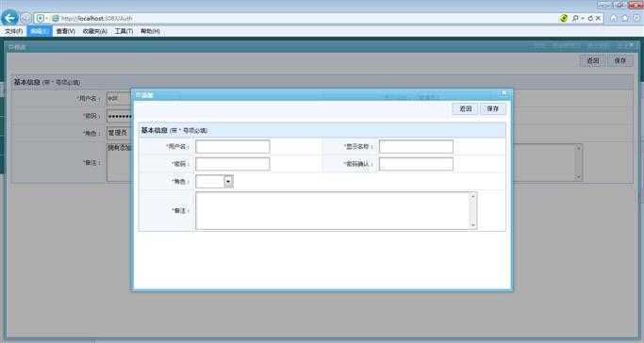The image size is (644, 343).
Task: Close the background window with X
Action: click(x=632, y=44)
